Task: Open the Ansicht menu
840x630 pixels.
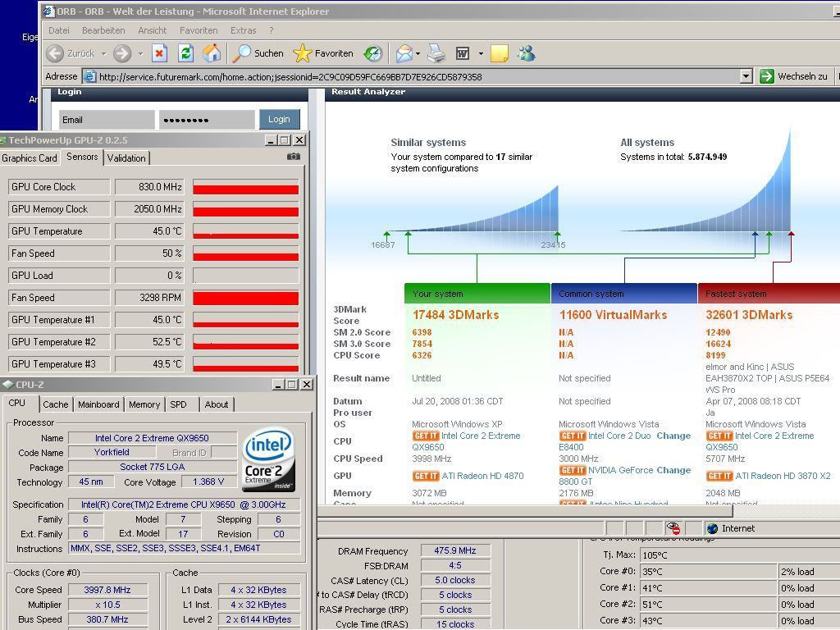Action: tap(152, 30)
